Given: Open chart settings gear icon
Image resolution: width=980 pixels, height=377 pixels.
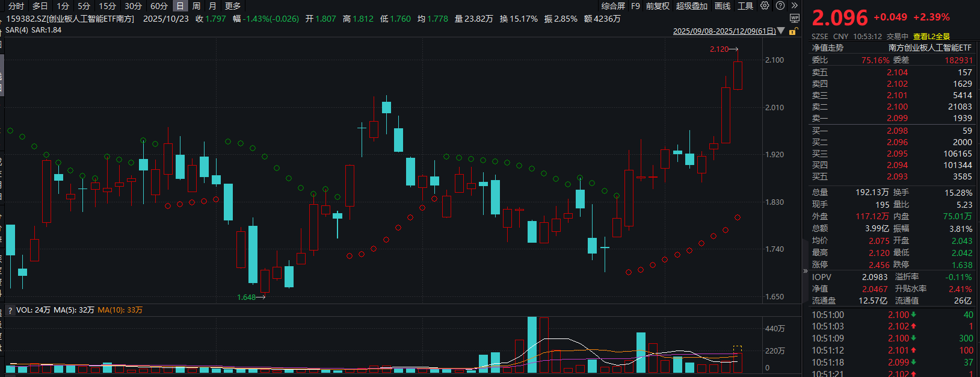Looking at the screenshot, I should tap(765, 5).
